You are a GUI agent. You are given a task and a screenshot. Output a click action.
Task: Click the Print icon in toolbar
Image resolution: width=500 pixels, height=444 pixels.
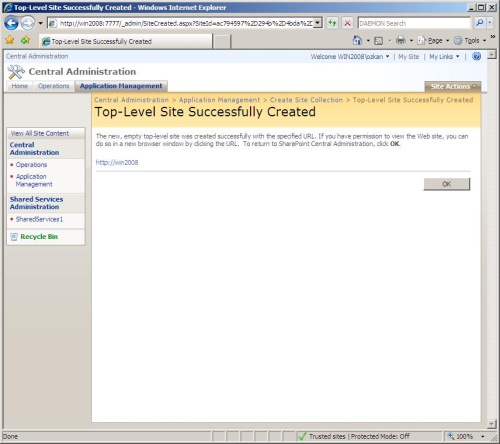pos(401,41)
